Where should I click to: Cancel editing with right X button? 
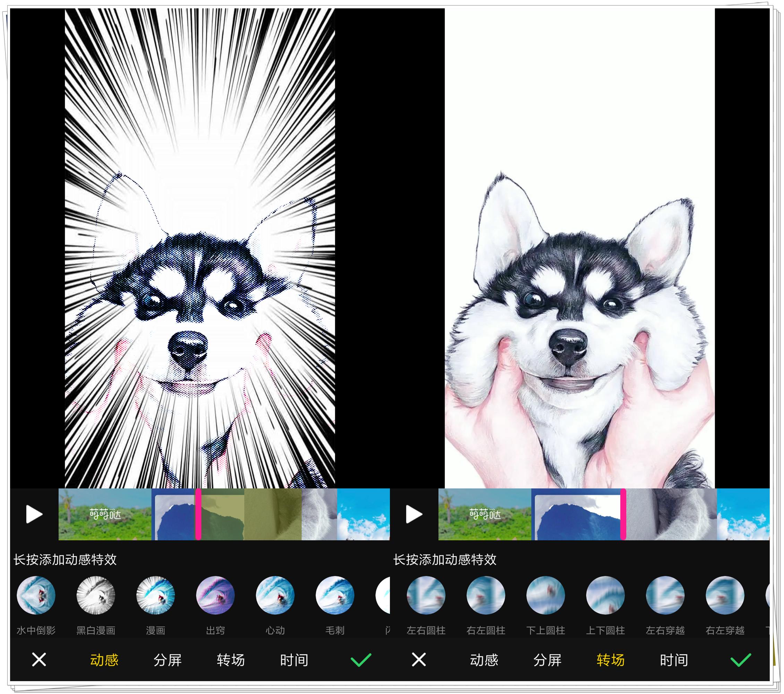[x=419, y=660]
